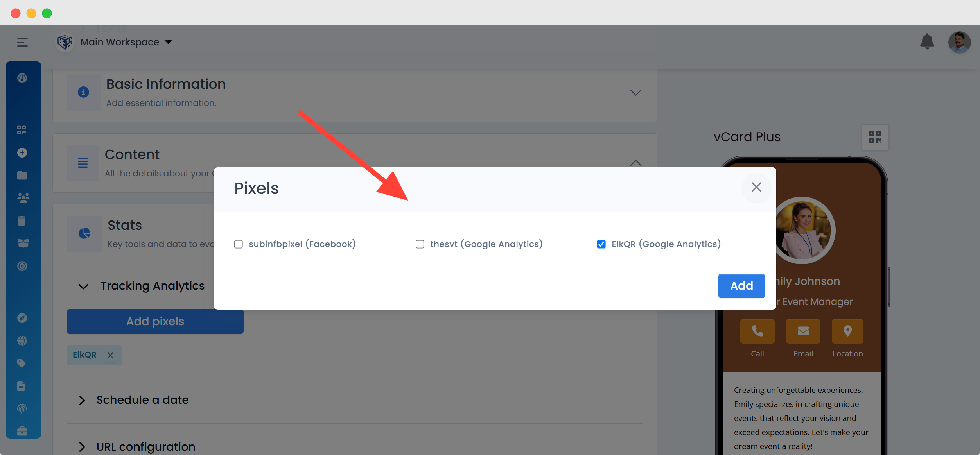Click the user profile avatar

point(959,42)
